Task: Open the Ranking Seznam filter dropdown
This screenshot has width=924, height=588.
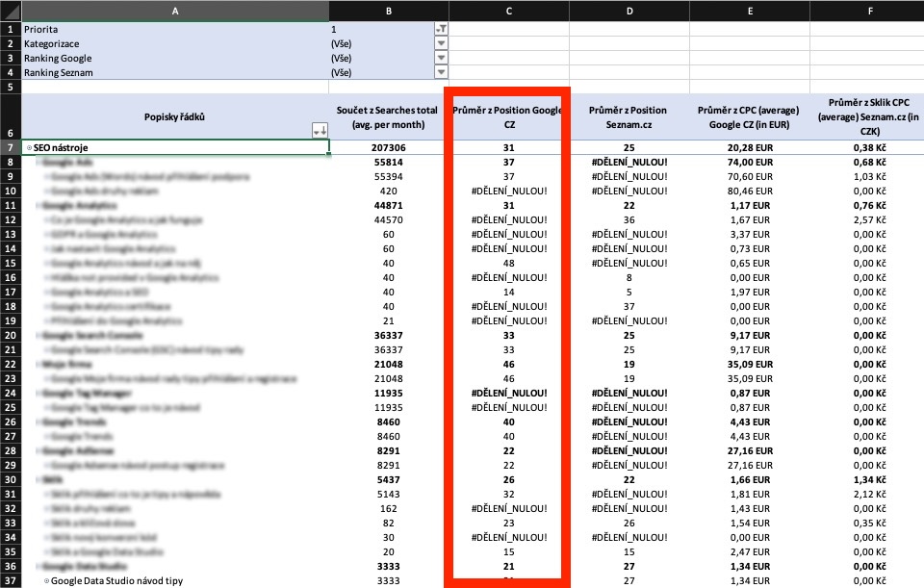Action: click(x=441, y=72)
